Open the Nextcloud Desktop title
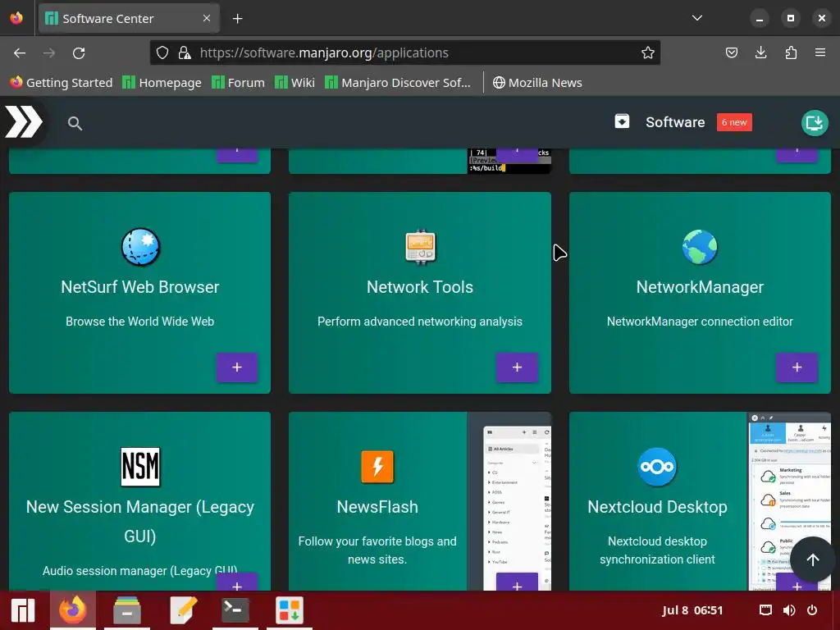 (x=657, y=507)
